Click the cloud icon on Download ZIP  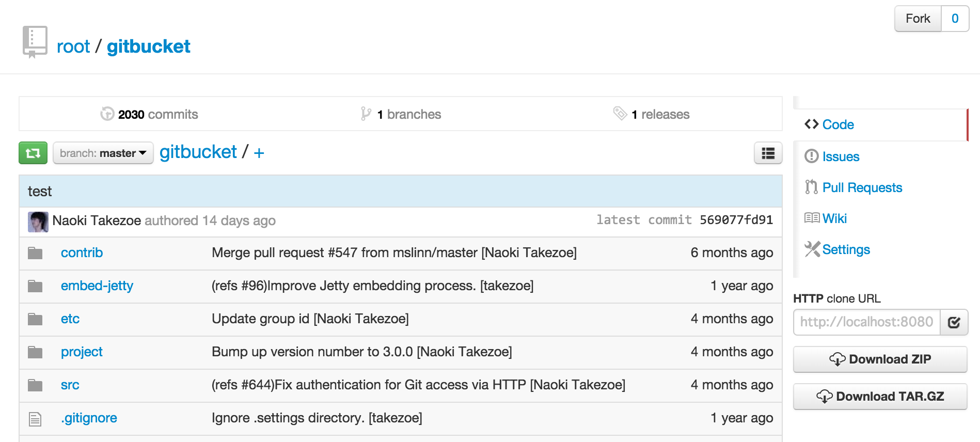(837, 359)
